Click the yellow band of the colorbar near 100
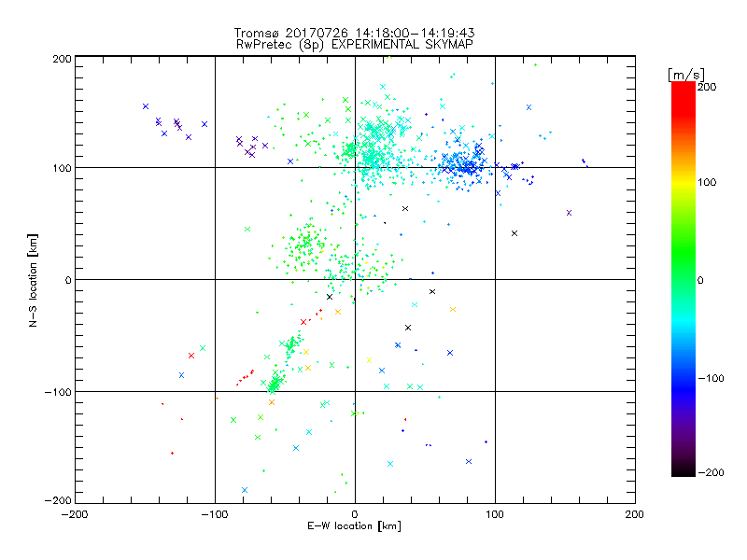 [684, 183]
